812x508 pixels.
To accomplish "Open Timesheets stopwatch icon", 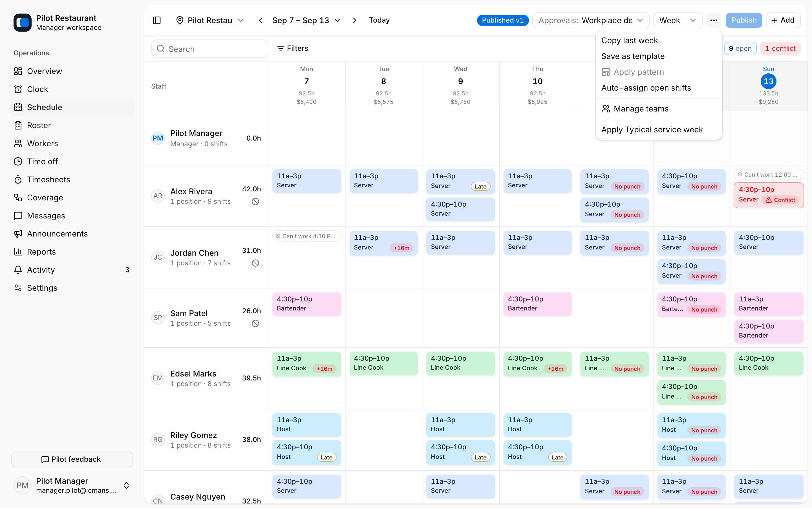I will [x=18, y=179].
